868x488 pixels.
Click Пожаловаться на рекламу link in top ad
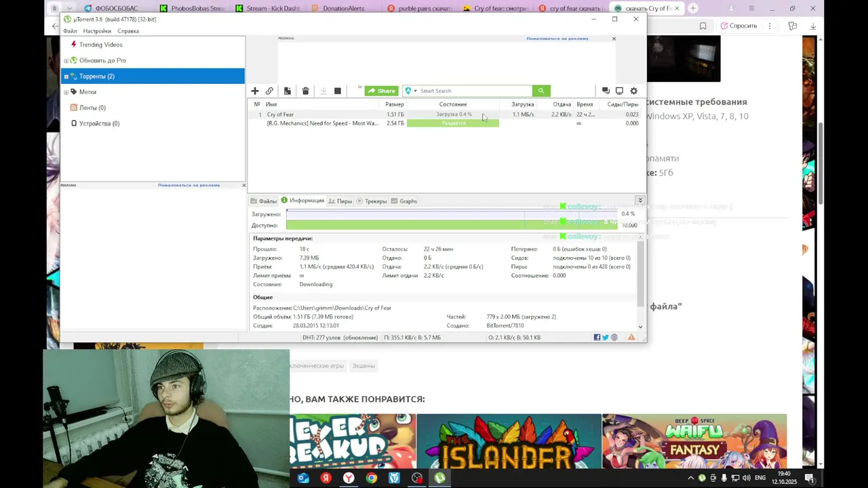[x=557, y=39]
